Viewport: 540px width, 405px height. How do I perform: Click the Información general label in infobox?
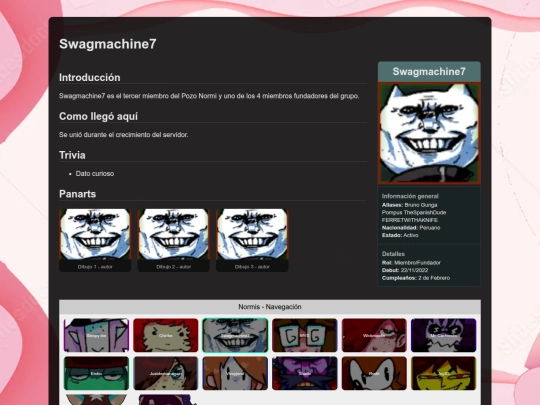410,196
